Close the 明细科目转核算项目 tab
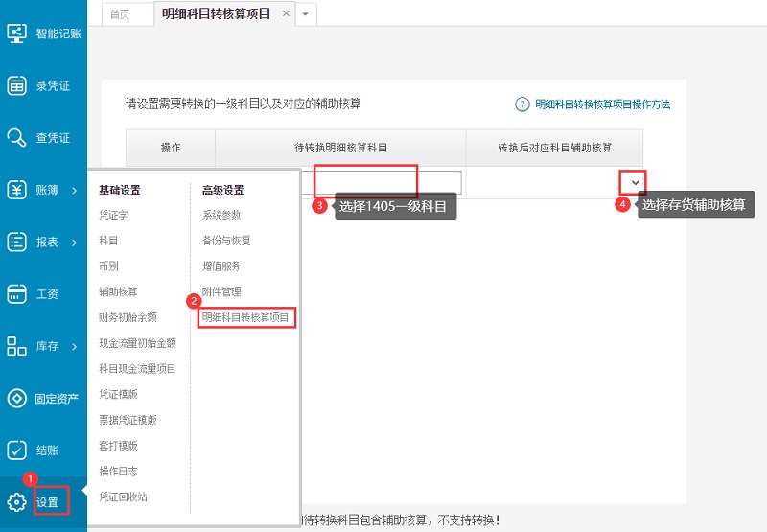This screenshot has height=532, width=767. pos(286,13)
